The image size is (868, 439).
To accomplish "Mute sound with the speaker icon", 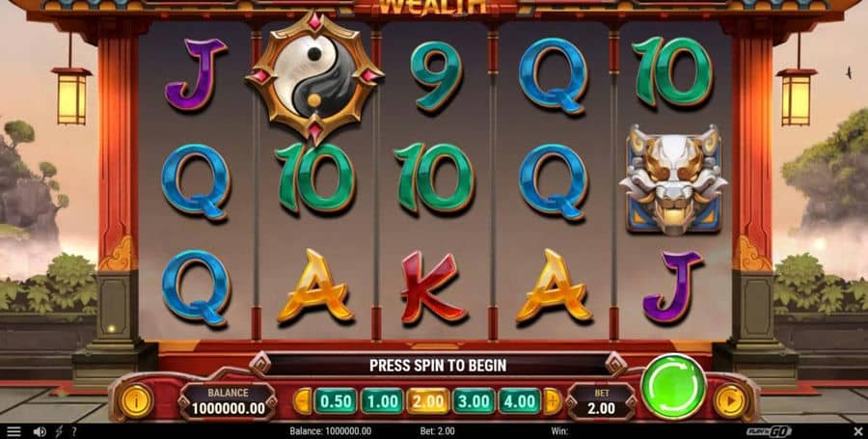I will (x=40, y=431).
